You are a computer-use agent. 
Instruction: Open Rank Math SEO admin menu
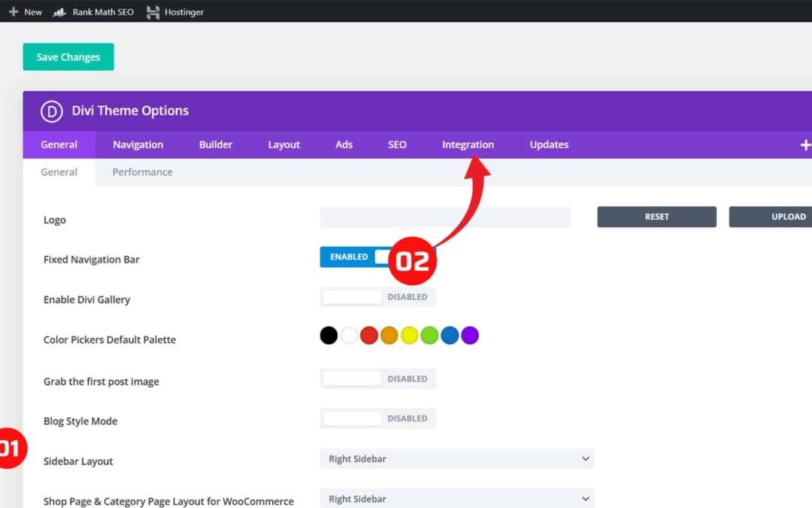pos(103,12)
